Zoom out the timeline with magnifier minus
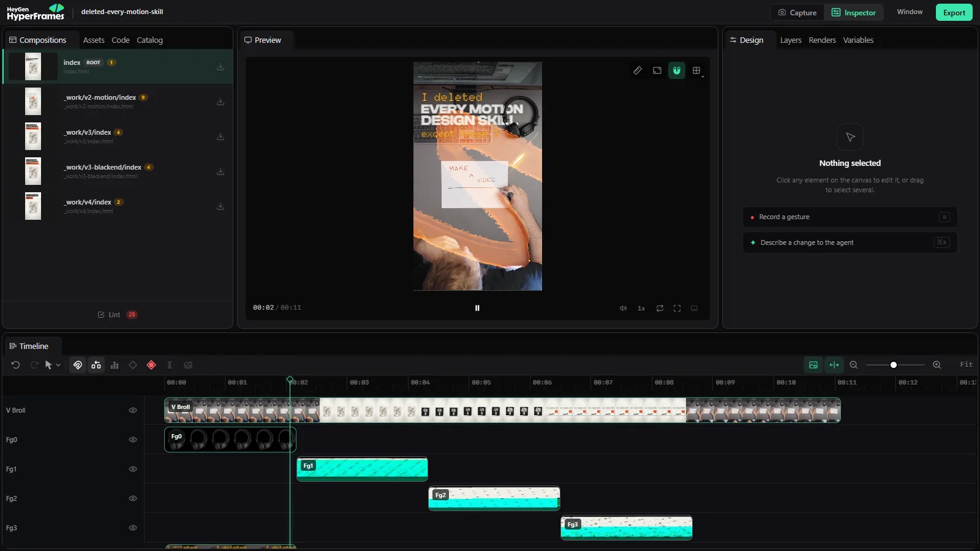The width and height of the screenshot is (980, 551). coord(854,365)
